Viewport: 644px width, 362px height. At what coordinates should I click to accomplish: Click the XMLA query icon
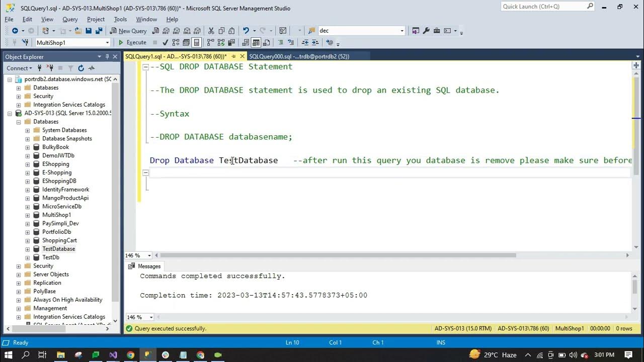click(187, 31)
